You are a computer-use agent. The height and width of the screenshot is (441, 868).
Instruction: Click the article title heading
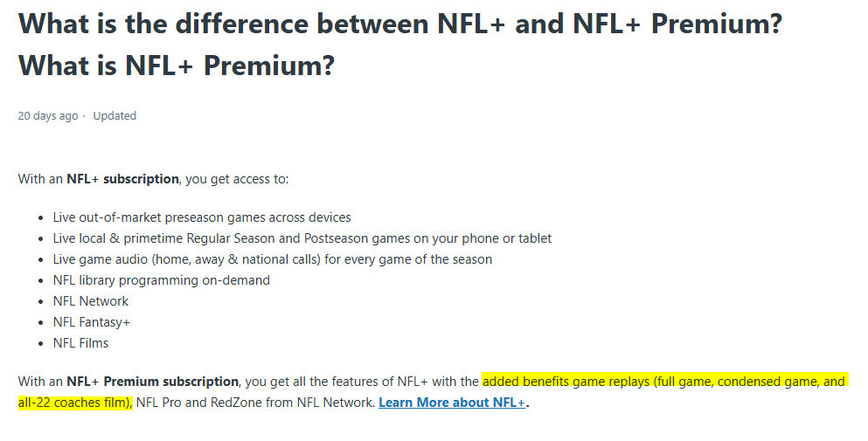400,45
